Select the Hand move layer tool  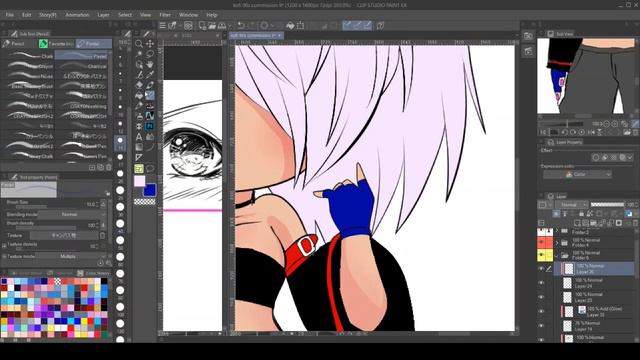[150, 64]
